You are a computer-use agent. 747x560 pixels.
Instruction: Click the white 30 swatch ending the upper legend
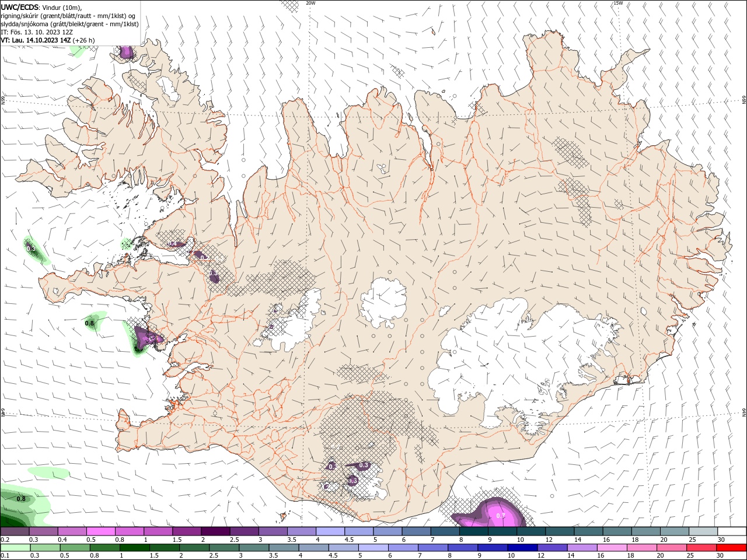(732, 531)
